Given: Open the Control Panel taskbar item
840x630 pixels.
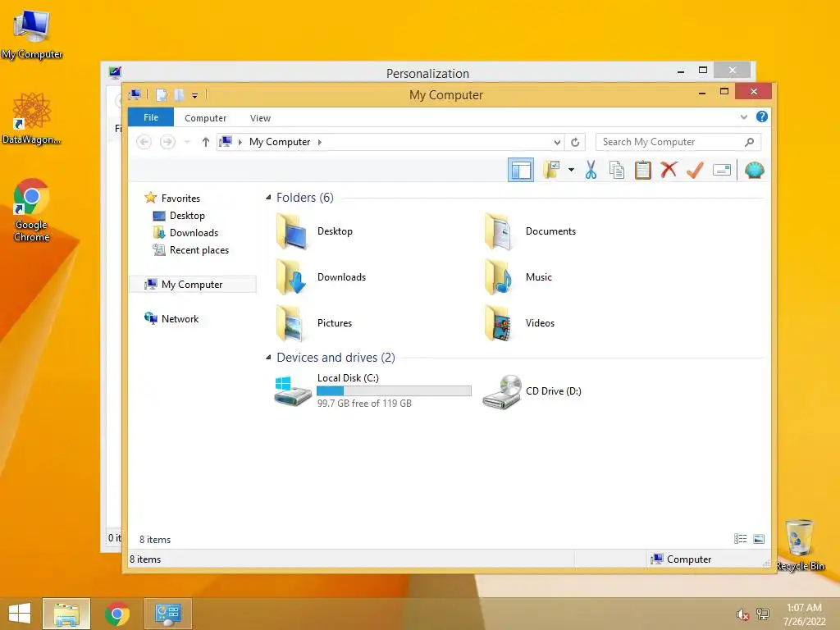Looking at the screenshot, I should (167, 614).
